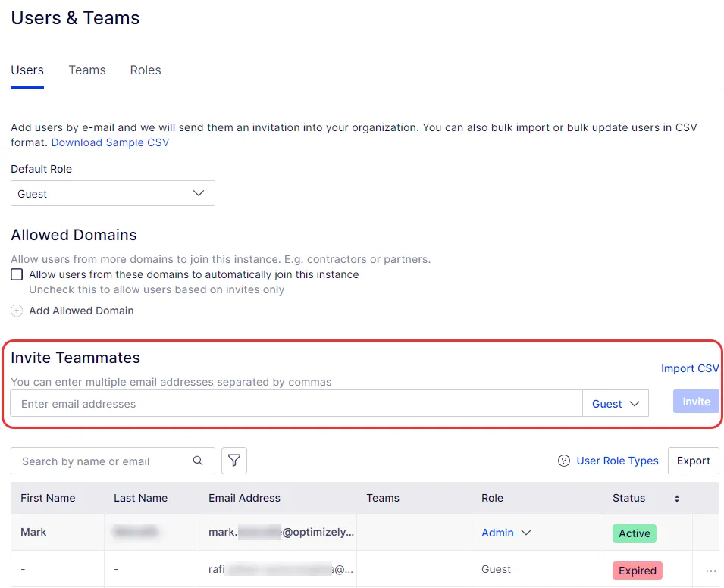Switch to the Roles tab

146,70
